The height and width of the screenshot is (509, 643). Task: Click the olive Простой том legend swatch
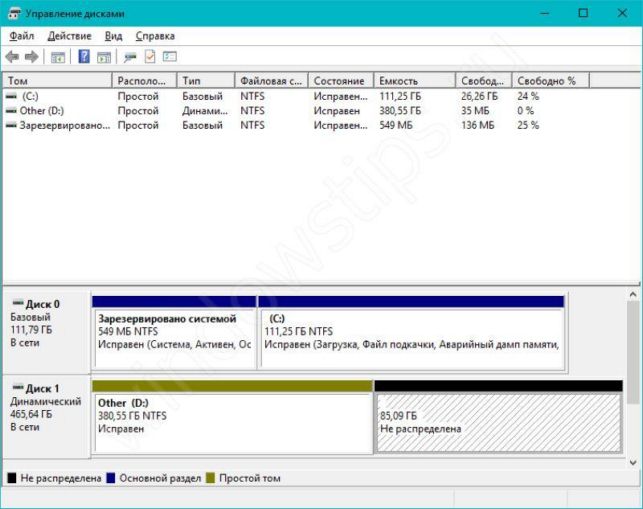[210, 478]
